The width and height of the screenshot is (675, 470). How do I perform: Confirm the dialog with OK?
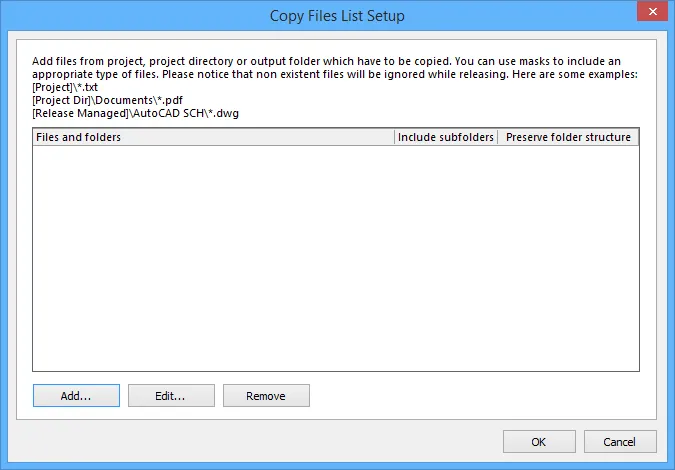(x=539, y=442)
